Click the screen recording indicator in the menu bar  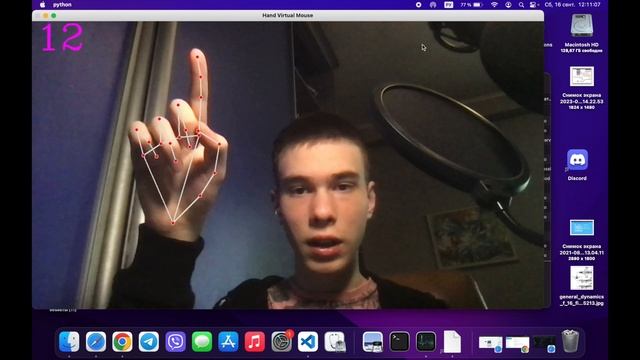[418, 4]
